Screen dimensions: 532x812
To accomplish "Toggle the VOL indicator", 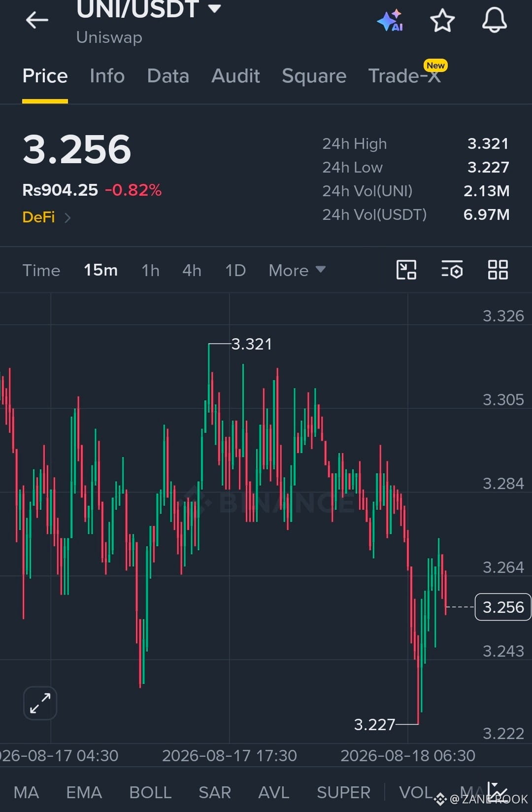I will [416, 792].
